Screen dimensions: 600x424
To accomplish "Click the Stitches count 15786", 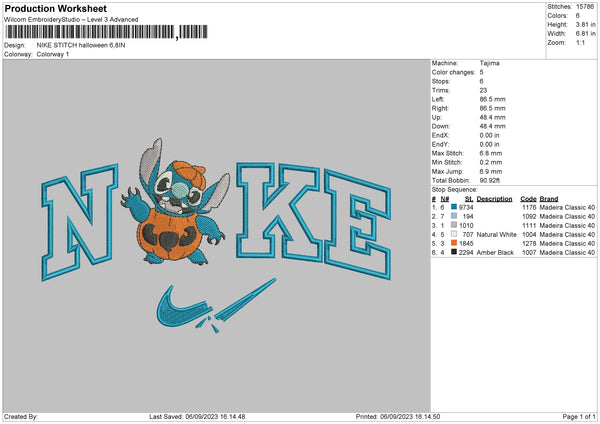I will point(585,7).
